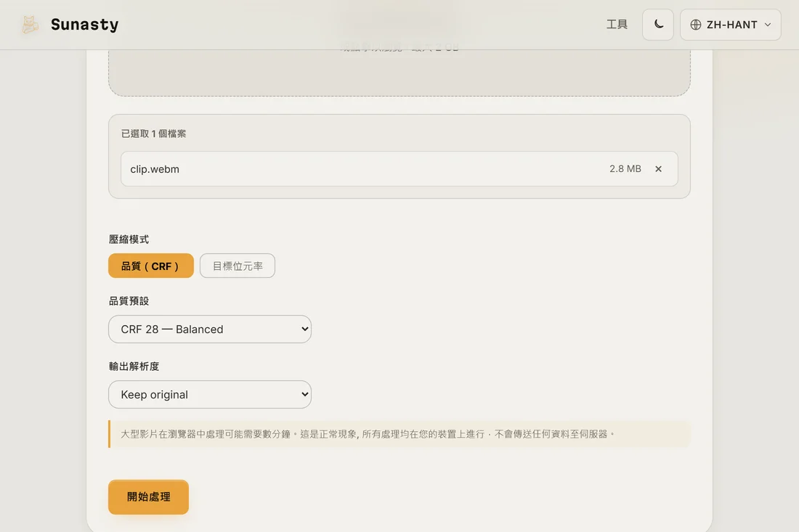Click the dashed file drop zone
The height and width of the screenshot is (532, 799).
pyautogui.click(x=399, y=73)
